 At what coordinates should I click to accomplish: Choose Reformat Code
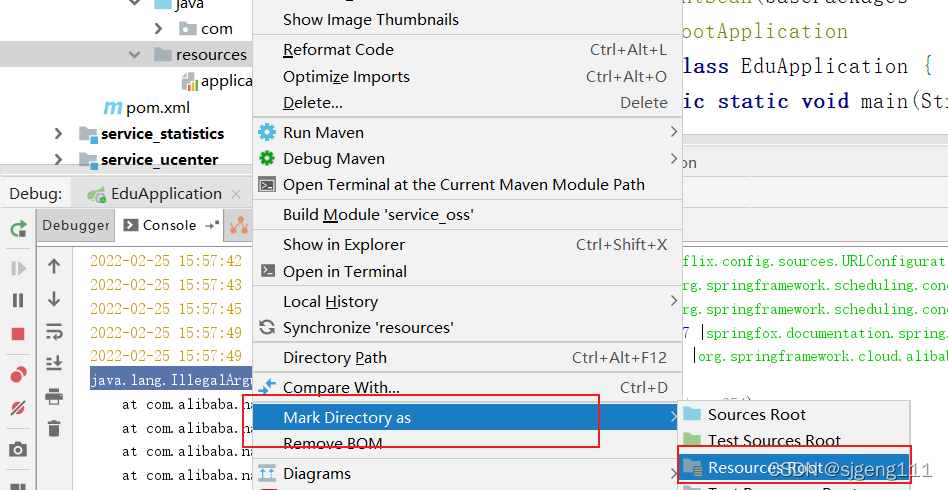(467, 50)
